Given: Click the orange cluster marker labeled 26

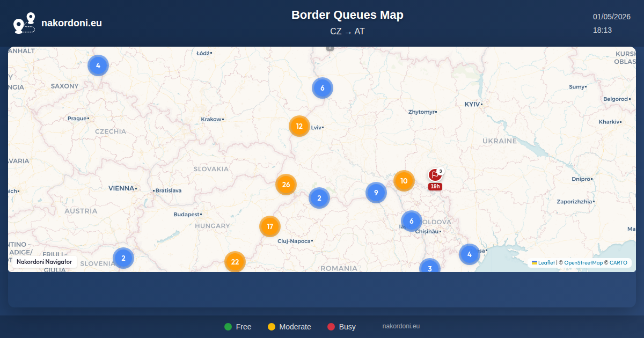Looking at the screenshot, I should tap(286, 185).
